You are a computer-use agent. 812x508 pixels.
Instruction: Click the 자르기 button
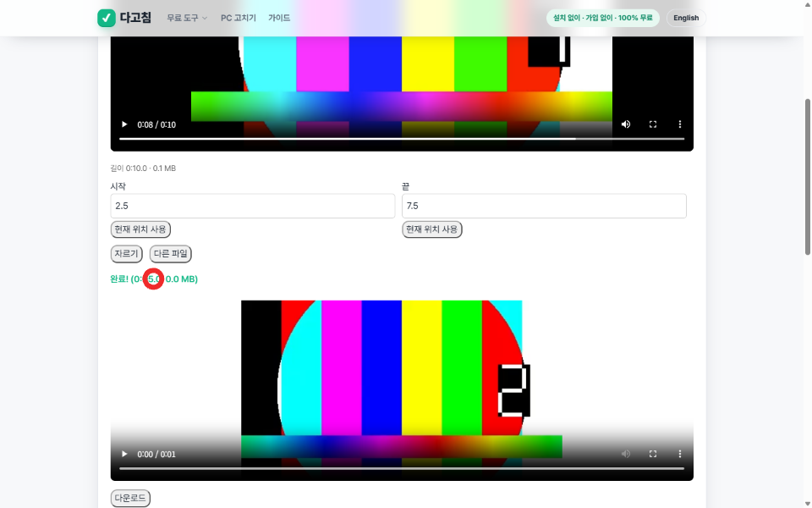coord(126,253)
